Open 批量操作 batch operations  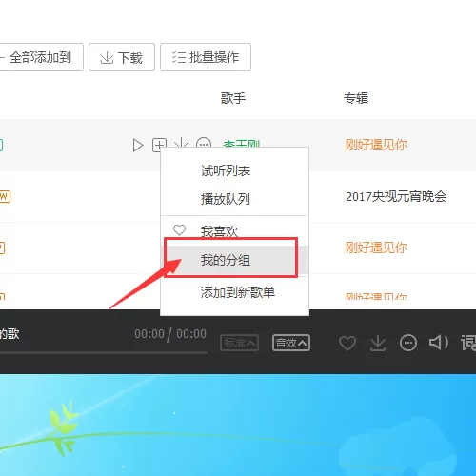coord(206,57)
